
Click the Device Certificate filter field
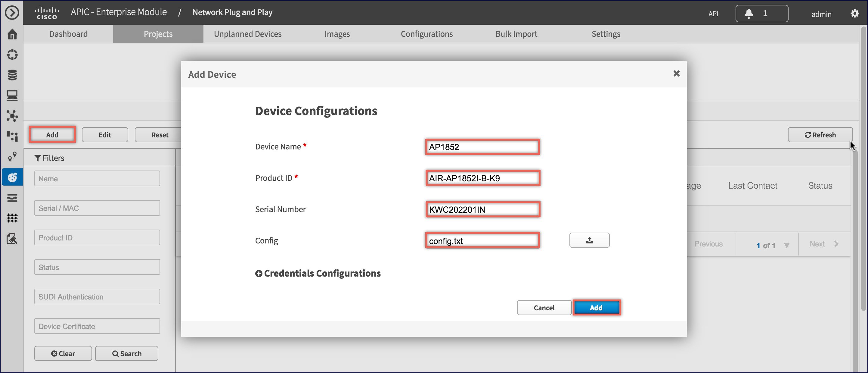tap(97, 326)
